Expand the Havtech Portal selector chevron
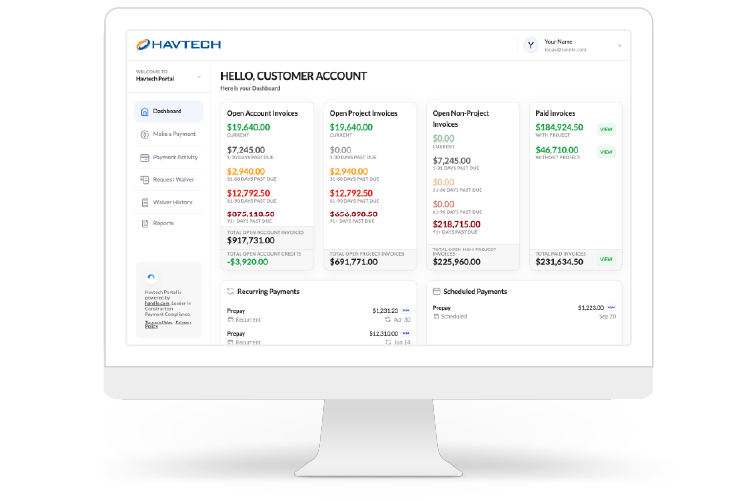This screenshot has height=501, width=751. point(199,76)
